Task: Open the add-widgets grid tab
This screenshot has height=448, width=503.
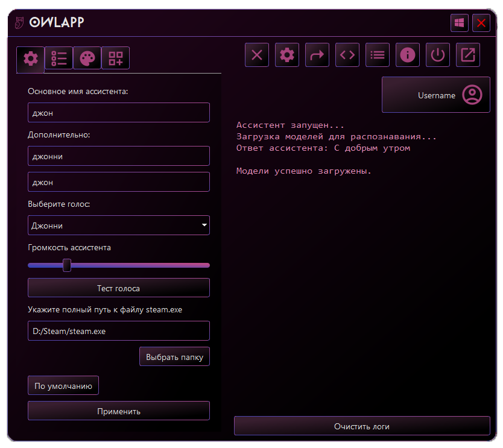Action: (x=115, y=58)
